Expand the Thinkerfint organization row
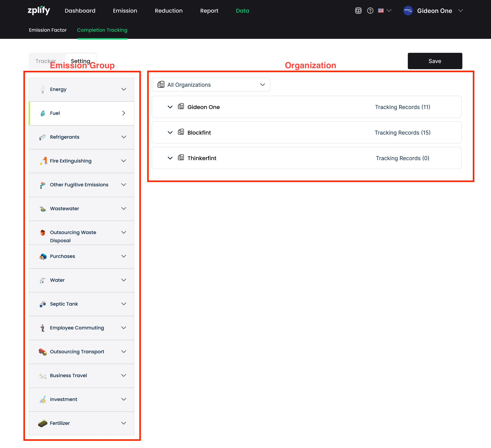The image size is (491, 448). tap(170, 158)
